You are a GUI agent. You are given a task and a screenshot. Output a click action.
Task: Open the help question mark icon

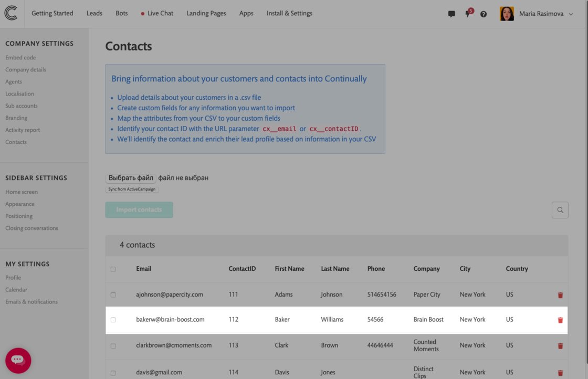484,14
